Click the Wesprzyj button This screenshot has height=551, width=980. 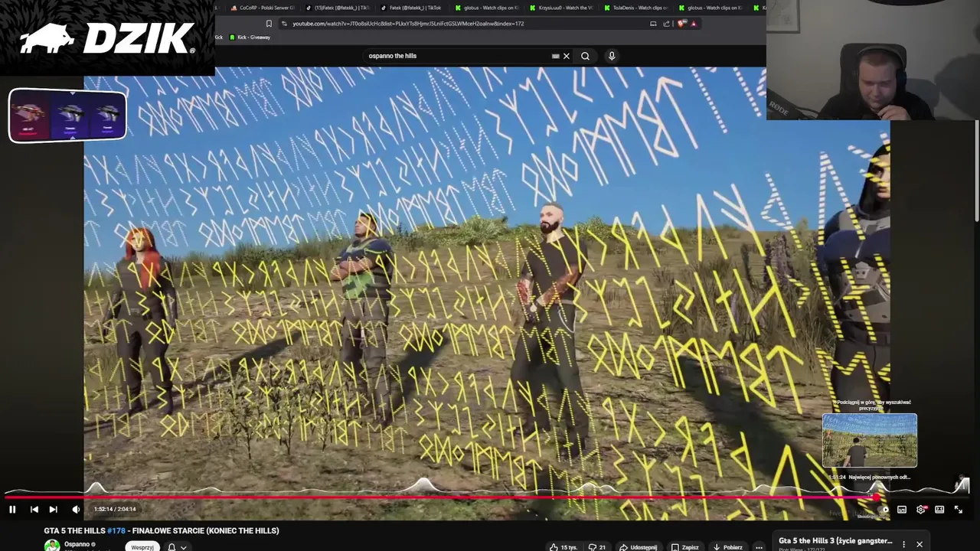coord(142,547)
